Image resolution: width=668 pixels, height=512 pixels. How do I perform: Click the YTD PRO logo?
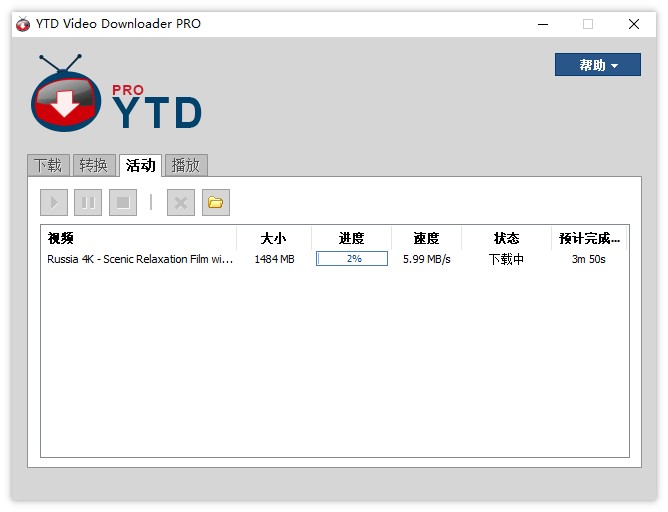[x=116, y=93]
